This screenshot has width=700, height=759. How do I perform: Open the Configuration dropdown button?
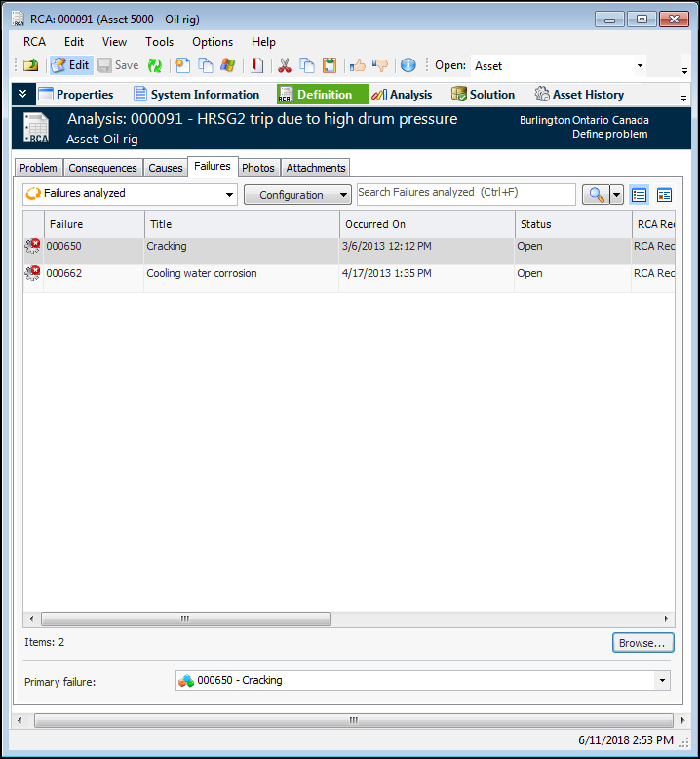pyautogui.click(x=297, y=195)
